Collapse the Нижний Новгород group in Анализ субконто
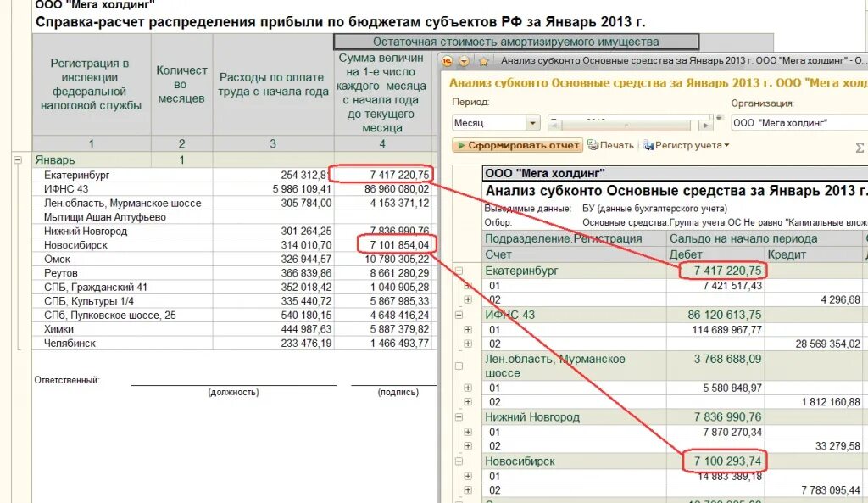This screenshot has width=868, height=503. 459,417
